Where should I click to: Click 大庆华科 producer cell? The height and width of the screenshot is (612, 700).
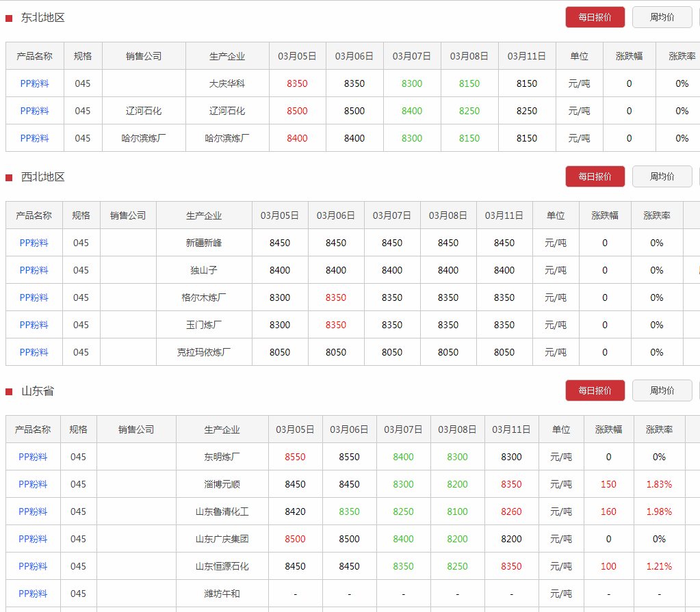coord(227,83)
